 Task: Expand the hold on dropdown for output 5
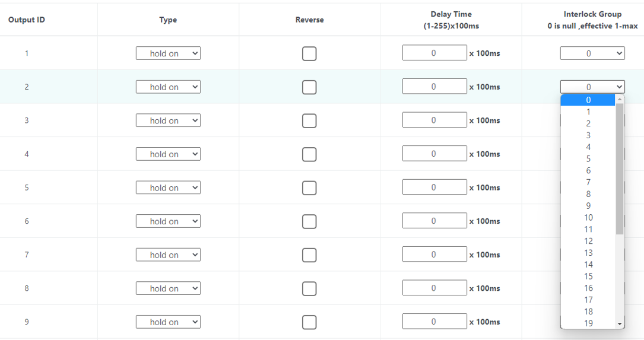tap(168, 188)
